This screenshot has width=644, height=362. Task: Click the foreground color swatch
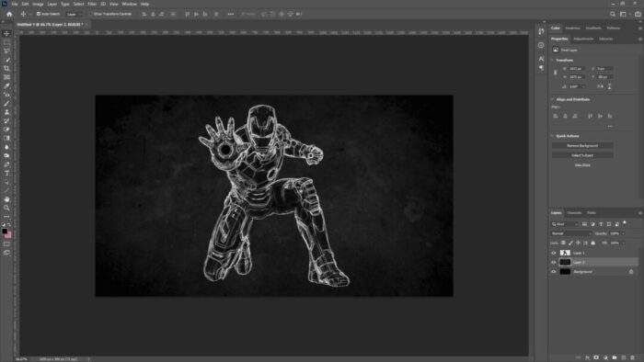pyautogui.click(x=5, y=232)
